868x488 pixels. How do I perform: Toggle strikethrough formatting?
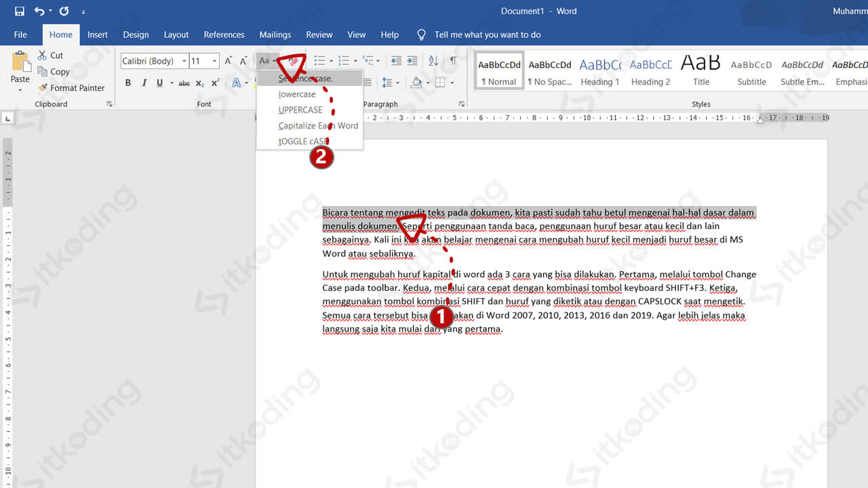coord(184,83)
